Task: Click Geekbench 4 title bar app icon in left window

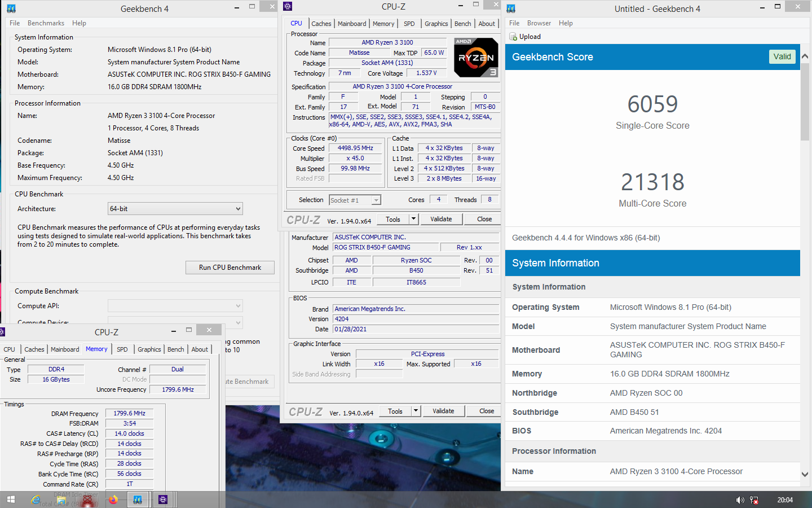Action: click(x=11, y=8)
